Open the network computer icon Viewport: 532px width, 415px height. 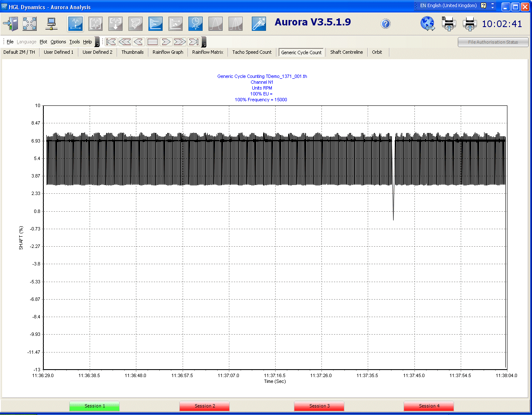(x=51, y=24)
